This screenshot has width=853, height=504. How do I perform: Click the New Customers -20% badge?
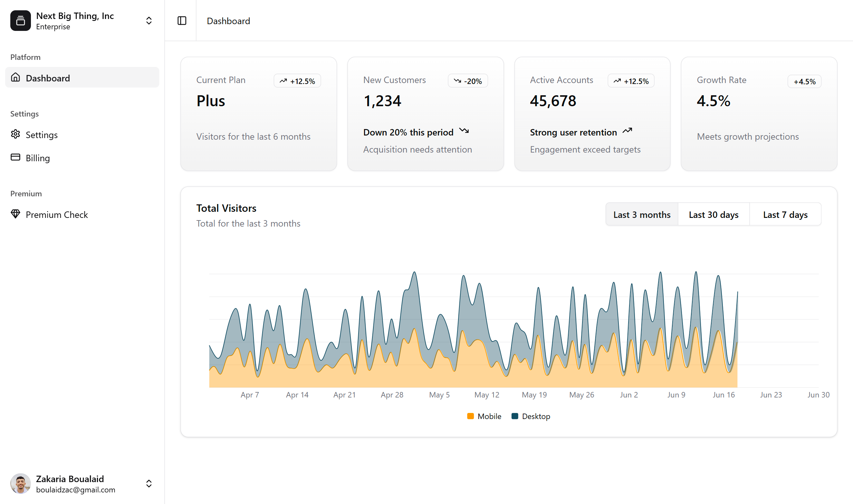[468, 81]
